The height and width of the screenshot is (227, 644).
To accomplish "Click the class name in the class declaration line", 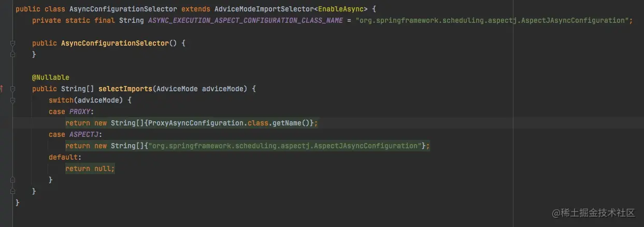I will click(x=122, y=9).
